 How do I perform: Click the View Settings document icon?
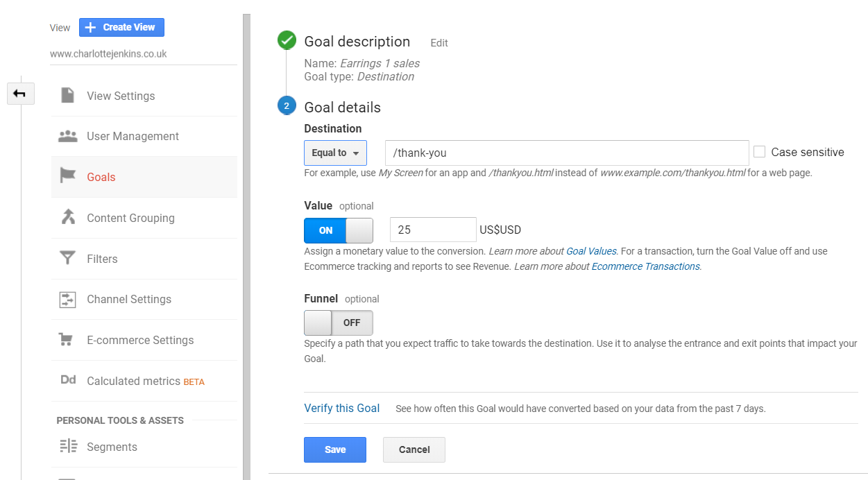[x=67, y=95]
